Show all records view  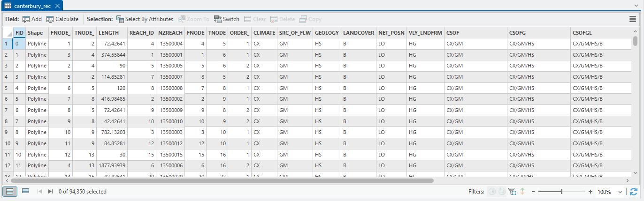click(x=10, y=191)
